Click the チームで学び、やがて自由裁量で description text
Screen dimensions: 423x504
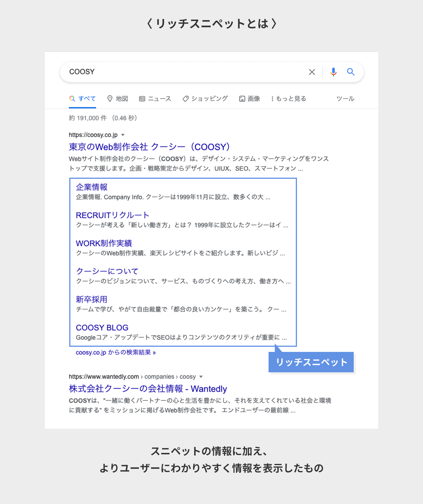point(181,309)
